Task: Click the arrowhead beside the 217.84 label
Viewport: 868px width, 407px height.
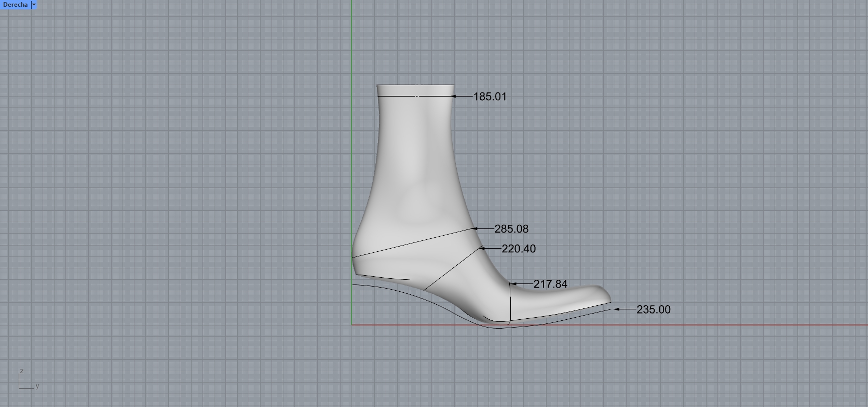Action: pos(513,284)
